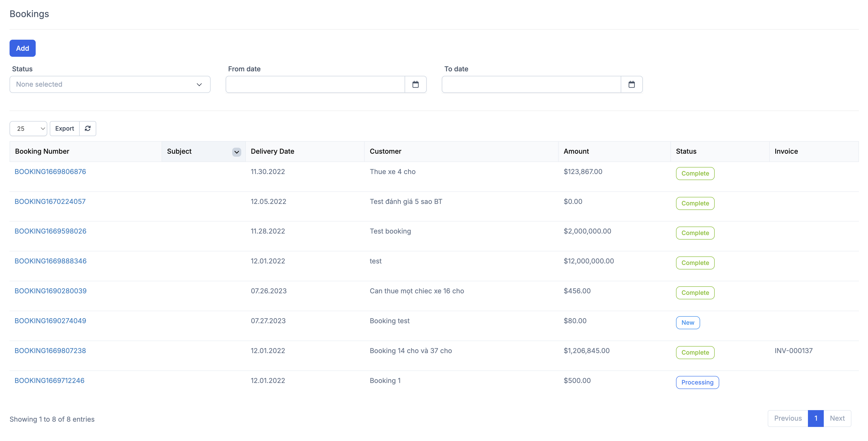Select page 1 in pagination
Viewport: 868px width, 441px height.
click(815, 418)
